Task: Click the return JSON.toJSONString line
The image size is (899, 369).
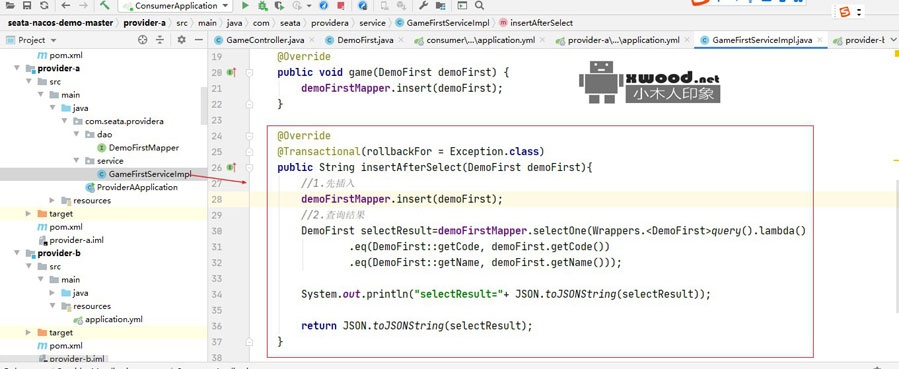Action: tap(417, 325)
